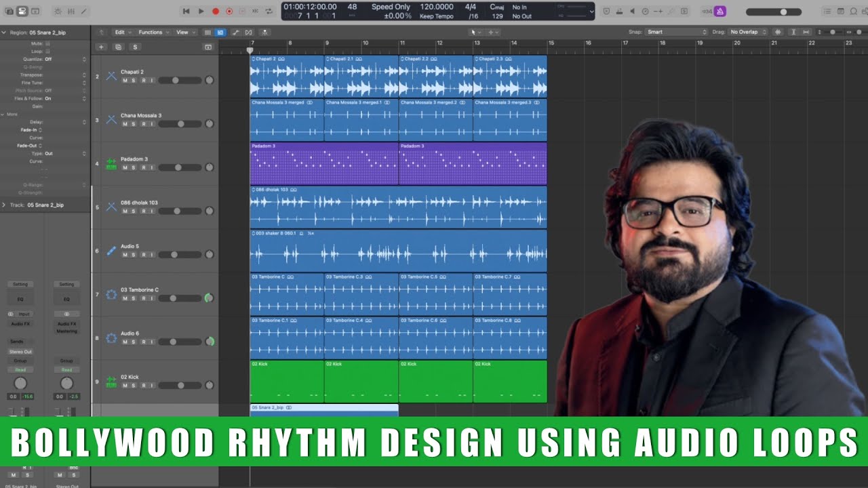Collapse the Region 05 Snare 2_bip inspector
Screen dimensions: 868x488
pyautogui.click(x=3, y=32)
